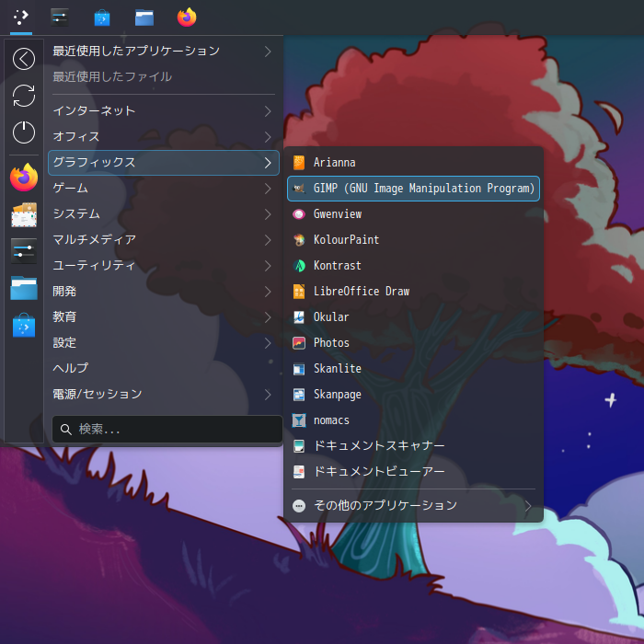
Task: Click the Arianna text label
Action: [x=334, y=163]
